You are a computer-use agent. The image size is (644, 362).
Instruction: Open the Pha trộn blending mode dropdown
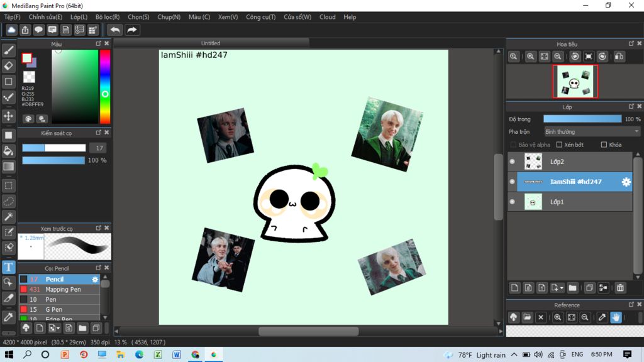[591, 132]
